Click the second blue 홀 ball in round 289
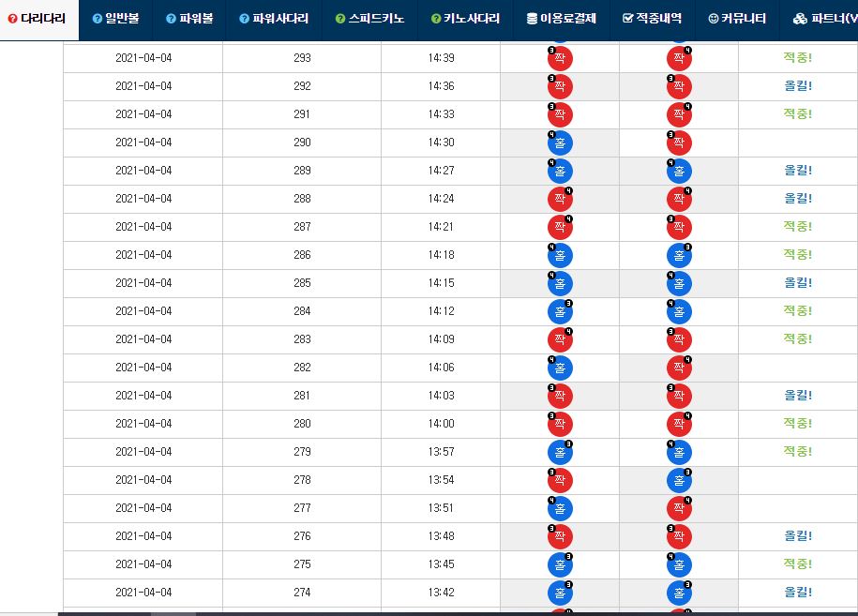 (x=679, y=171)
